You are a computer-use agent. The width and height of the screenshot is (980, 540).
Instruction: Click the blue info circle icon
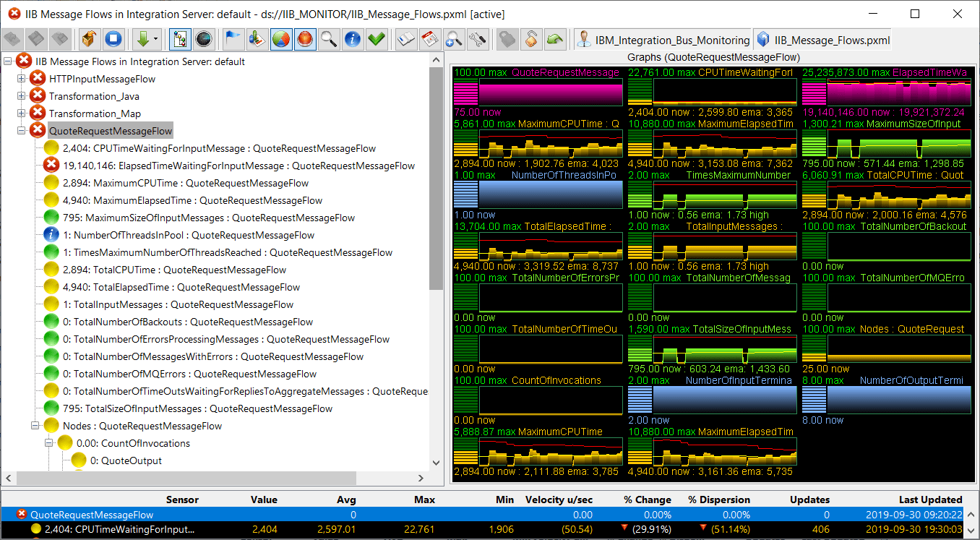(x=352, y=39)
